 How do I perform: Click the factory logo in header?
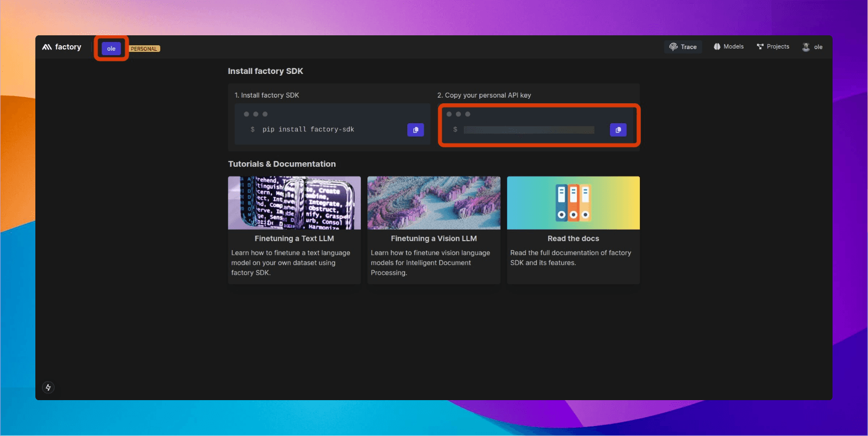pos(61,47)
